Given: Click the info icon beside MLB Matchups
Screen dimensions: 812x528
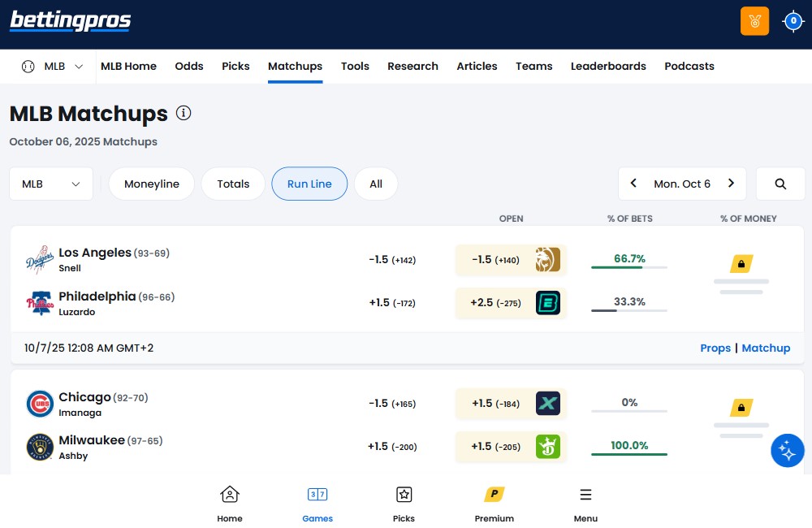Looking at the screenshot, I should click(x=184, y=113).
